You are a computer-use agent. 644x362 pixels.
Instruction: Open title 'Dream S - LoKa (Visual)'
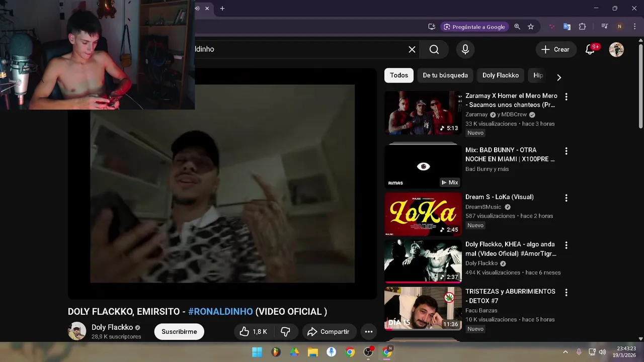pos(500,197)
